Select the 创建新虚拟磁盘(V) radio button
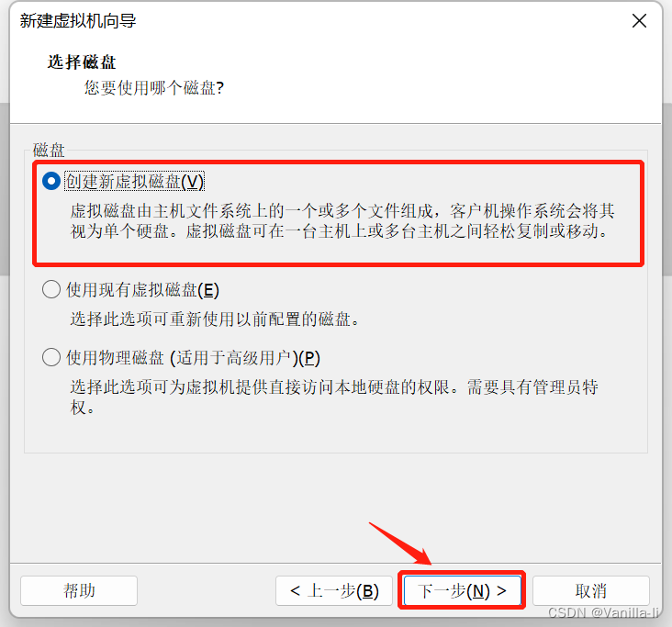Image resolution: width=672 pixels, height=627 pixels. (51, 181)
